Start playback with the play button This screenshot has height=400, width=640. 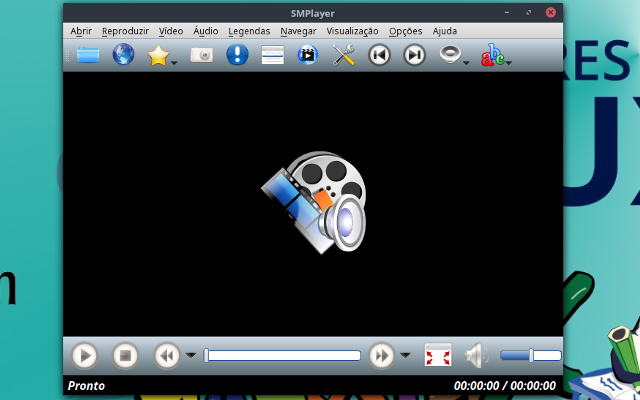tap(84, 356)
